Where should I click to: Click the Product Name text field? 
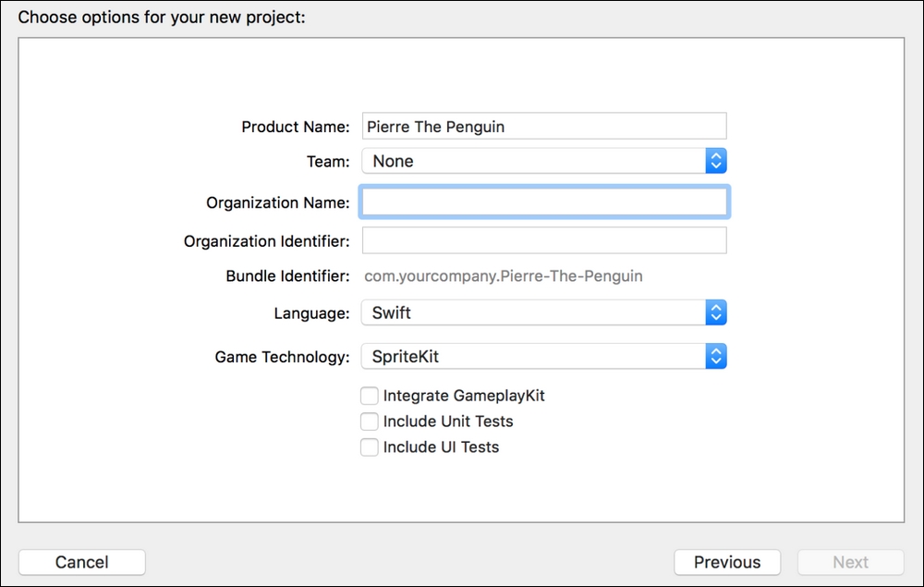[x=543, y=127]
